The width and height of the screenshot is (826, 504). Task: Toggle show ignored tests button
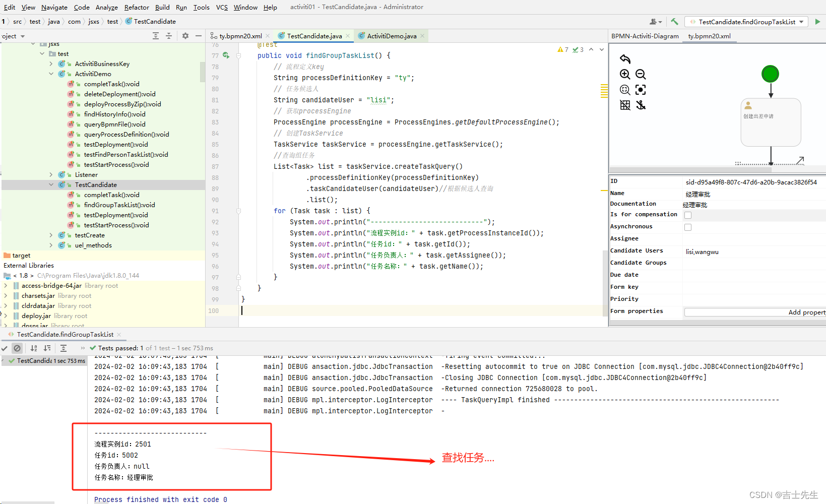17,348
